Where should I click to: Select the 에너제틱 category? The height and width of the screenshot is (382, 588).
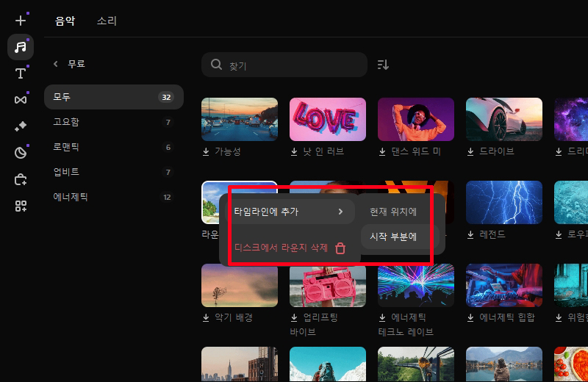114,197
